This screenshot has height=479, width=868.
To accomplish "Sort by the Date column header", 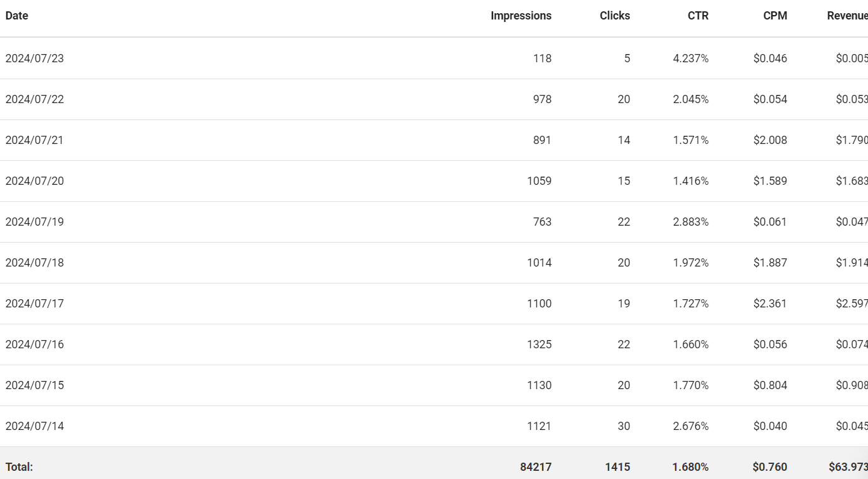I will tap(17, 16).
